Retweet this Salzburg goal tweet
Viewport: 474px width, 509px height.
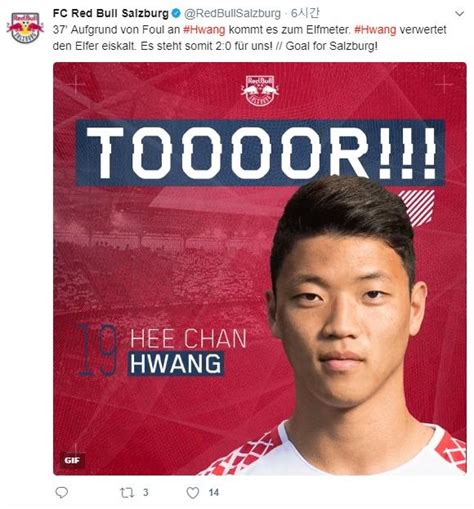click(127, 492)
